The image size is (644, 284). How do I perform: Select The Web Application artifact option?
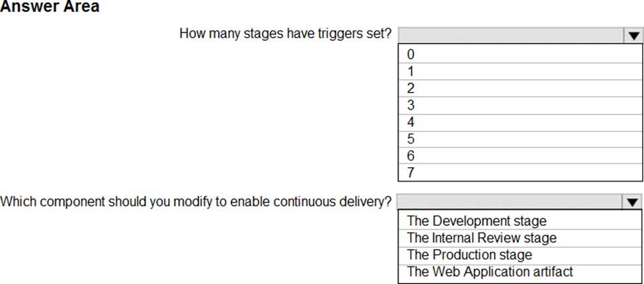490,271
